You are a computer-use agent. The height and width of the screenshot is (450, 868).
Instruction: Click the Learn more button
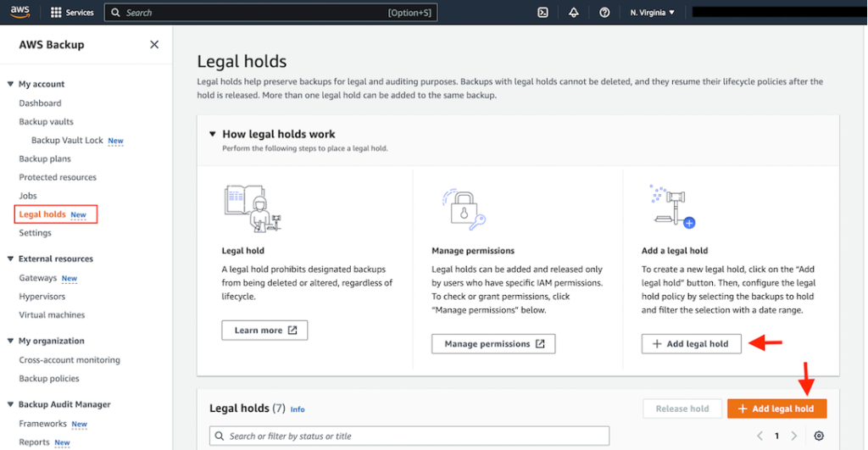(264, 330)
